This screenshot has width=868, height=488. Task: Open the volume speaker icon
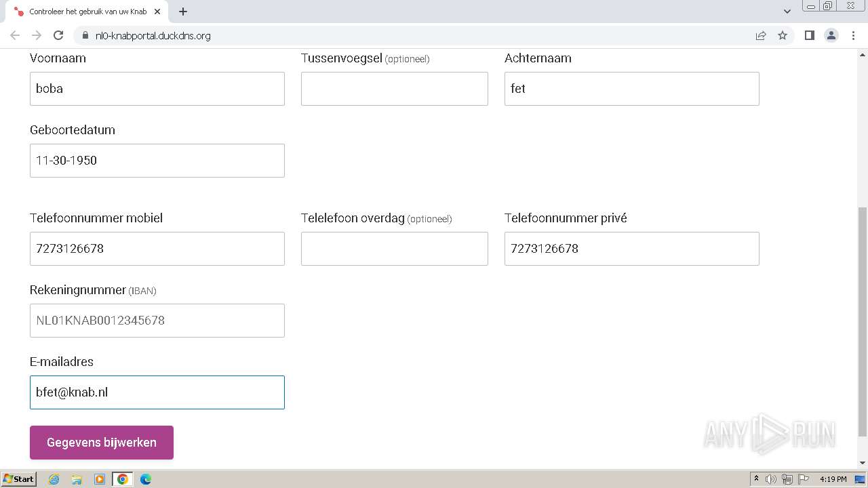[x=771, y=479]
